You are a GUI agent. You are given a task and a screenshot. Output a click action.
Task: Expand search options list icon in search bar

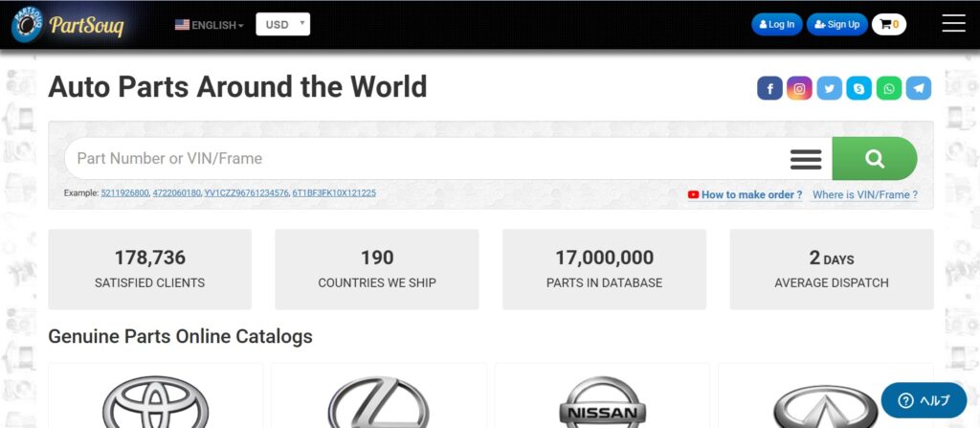coord(806,159)
